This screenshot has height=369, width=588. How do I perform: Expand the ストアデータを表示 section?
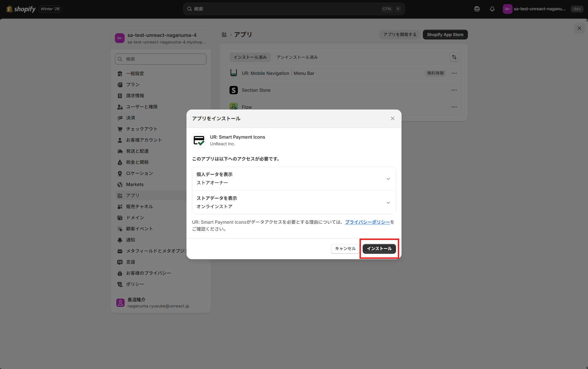(x=388, y=203)
